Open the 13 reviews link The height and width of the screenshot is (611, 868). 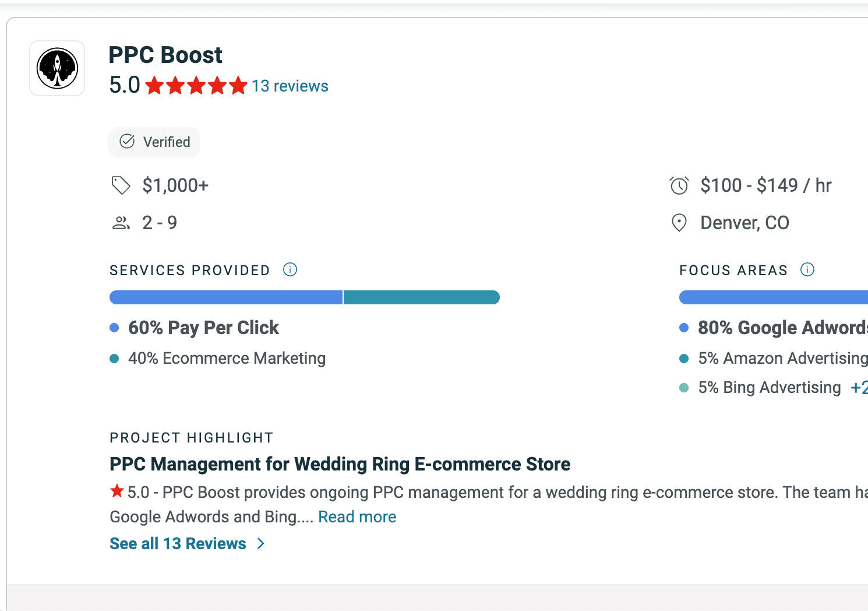click(x=290, y=85)
